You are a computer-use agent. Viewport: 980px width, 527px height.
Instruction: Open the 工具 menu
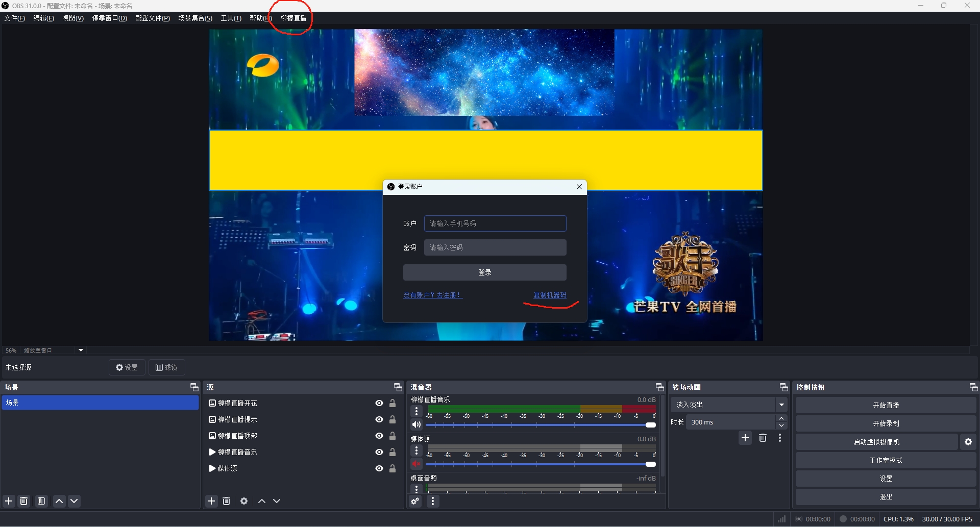(x=231, y=18)
